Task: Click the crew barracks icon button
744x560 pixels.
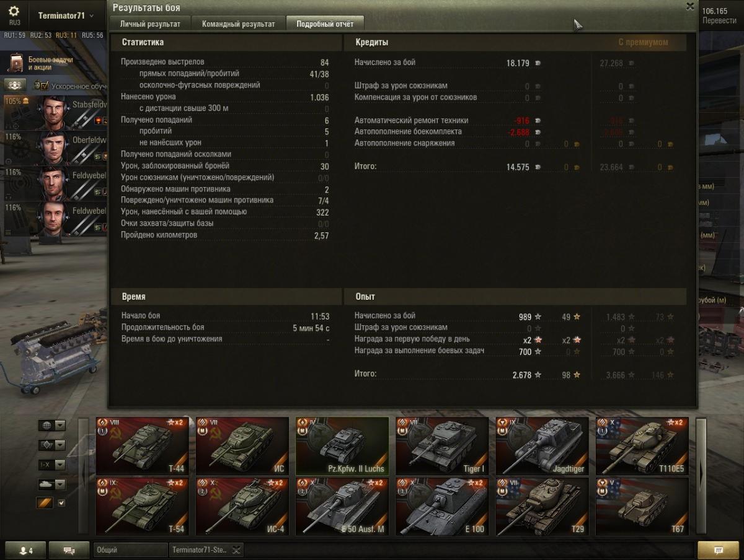Action: click(15, 85)
